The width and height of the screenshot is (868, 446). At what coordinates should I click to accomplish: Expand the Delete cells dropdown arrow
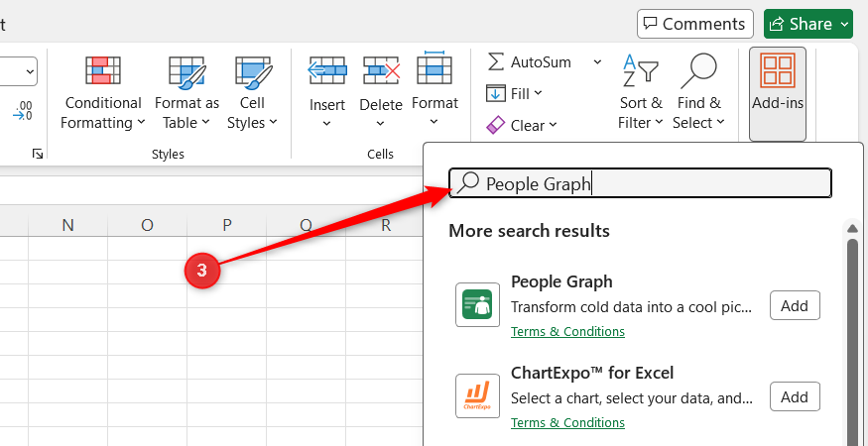pyautogui.click(x=380, y=123)
